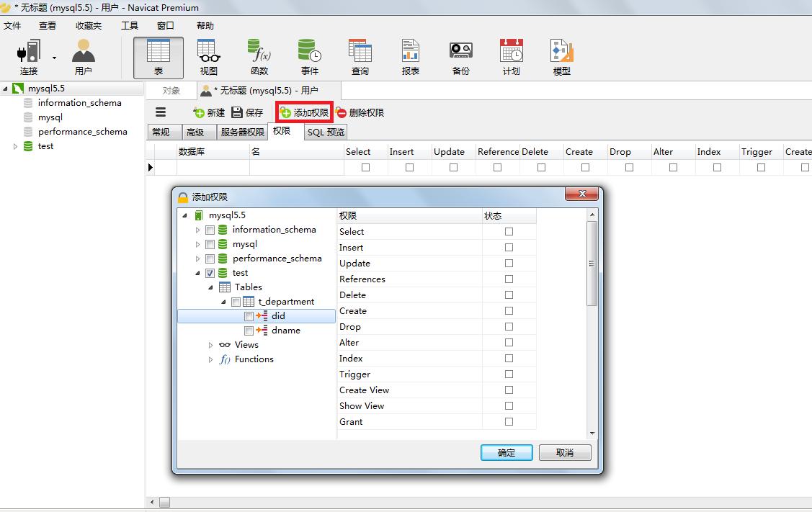Screen dimensions: 812x512
Task: Expand Views node in dialog tree
Action: coord(210,345)
